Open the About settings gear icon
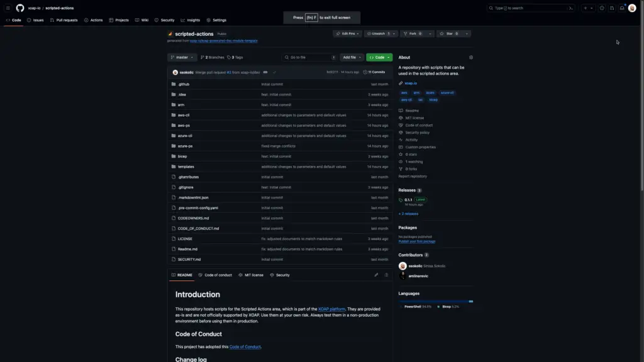This screenshot has width=644, height=362. tap(470, 57)
